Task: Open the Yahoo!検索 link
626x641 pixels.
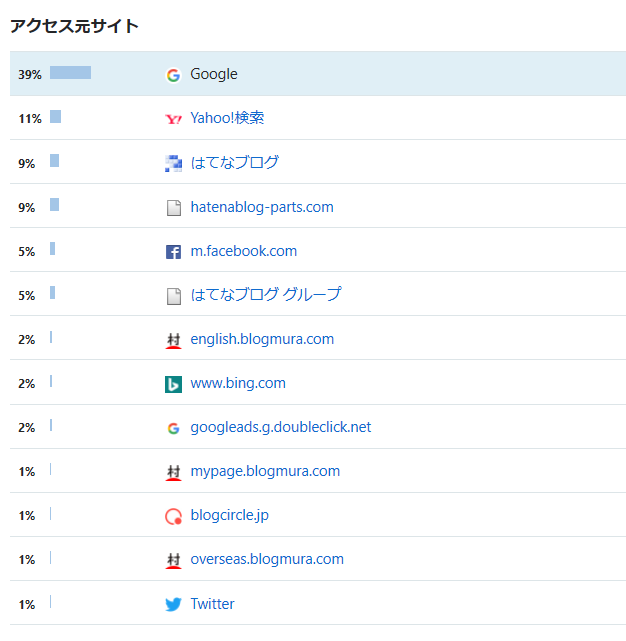Action: coord(227,118)
